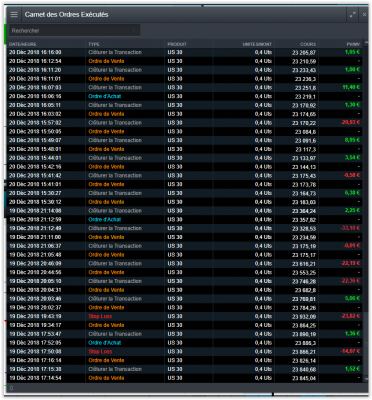Sort by the PRODUIT column header
This screenshot has width=372, height=400.
point(177,44)
